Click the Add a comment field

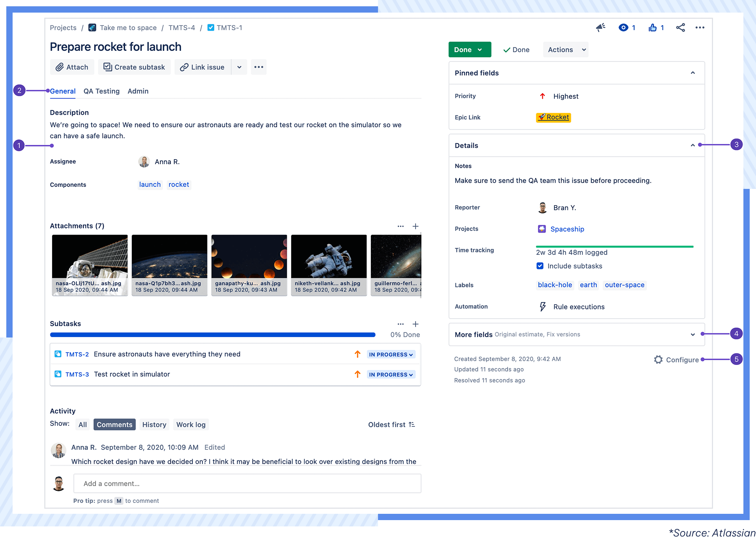(x=247, y=483)
